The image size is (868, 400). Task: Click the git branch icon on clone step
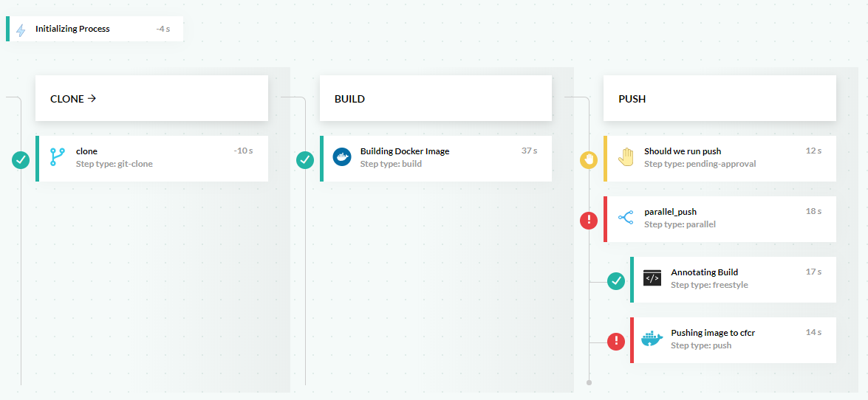[58, 157]
